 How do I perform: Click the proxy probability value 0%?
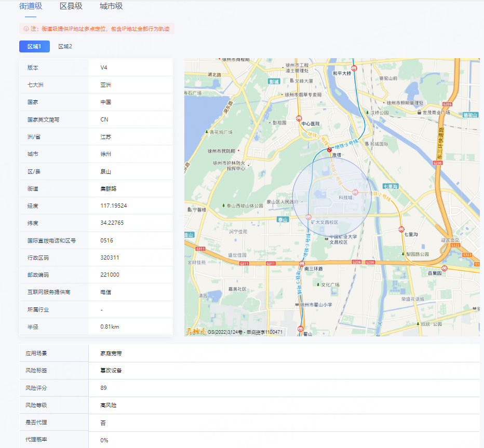pyautogui.click(x=104, y=440)
